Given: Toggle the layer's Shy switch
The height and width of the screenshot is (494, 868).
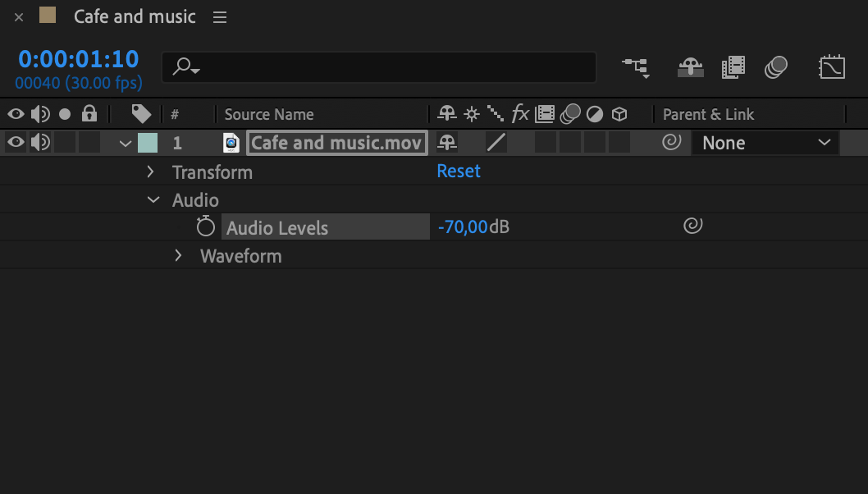Looking at the screenshot, I should [x=447, y=143].
